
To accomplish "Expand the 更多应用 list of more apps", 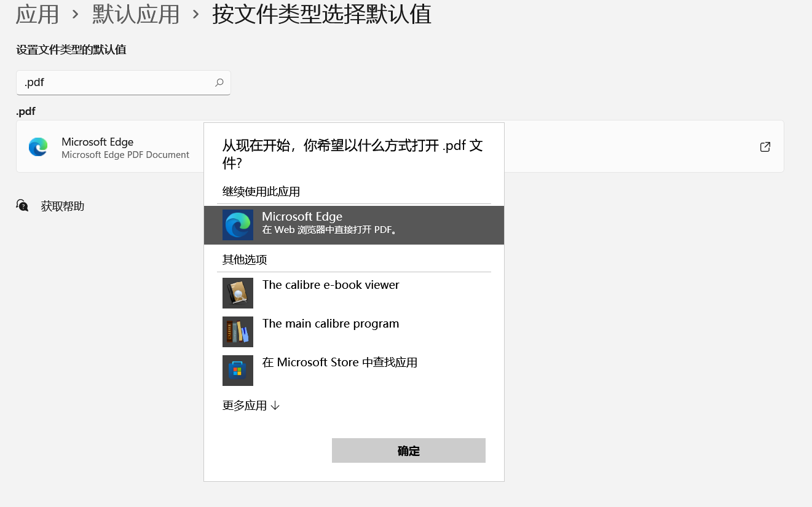I will pos(251,406).
